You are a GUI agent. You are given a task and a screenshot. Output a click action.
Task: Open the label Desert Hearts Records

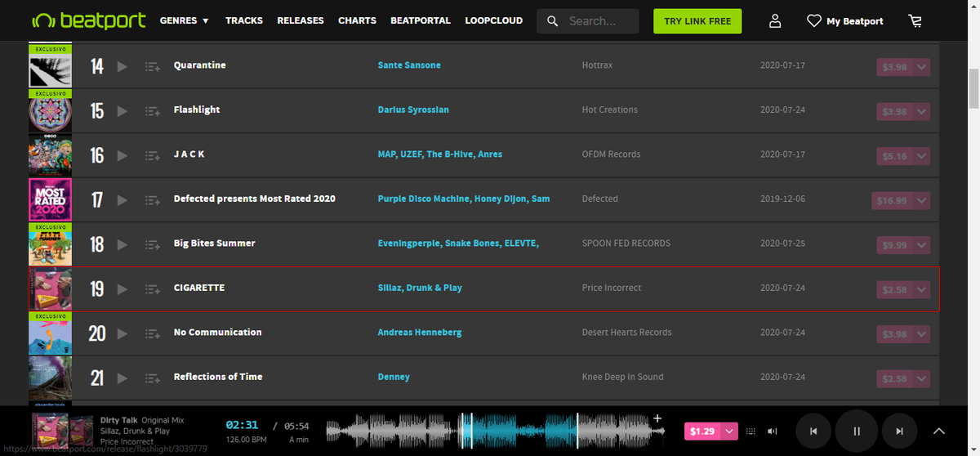tap(627, 333)
